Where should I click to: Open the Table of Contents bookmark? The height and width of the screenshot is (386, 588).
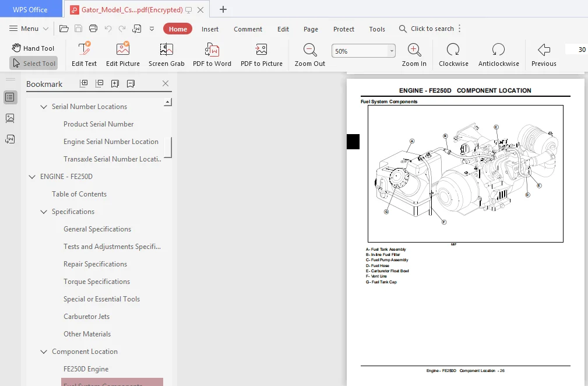[x=79, y=194]
